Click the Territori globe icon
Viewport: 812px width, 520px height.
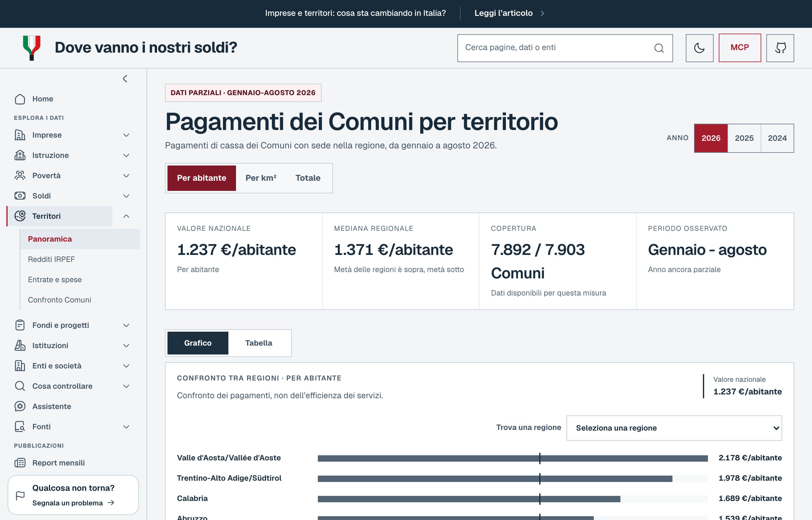point(20,216)
